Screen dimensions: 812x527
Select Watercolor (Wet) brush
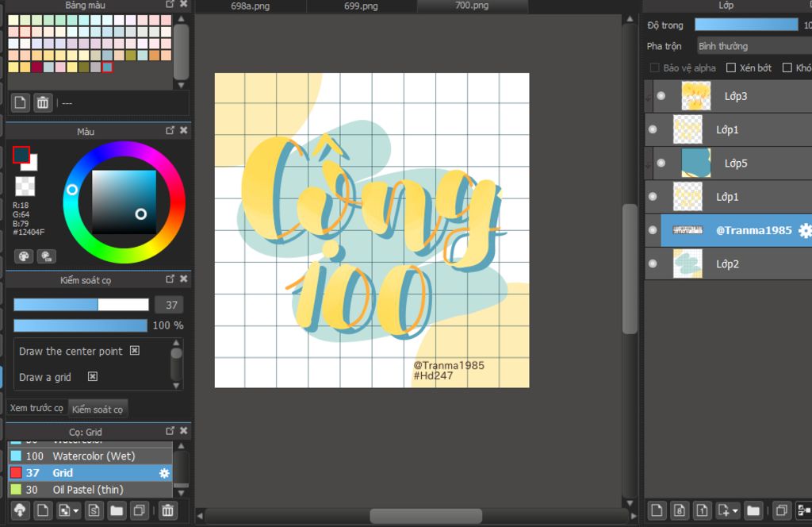(x=90, y=456)
